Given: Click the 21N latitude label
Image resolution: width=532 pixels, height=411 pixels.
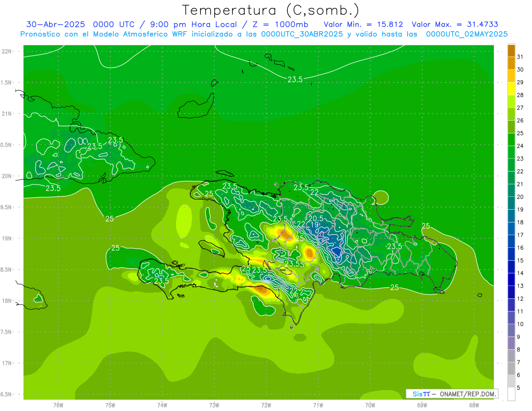Looking at the screenshot, I should click(x=7, y=114).
